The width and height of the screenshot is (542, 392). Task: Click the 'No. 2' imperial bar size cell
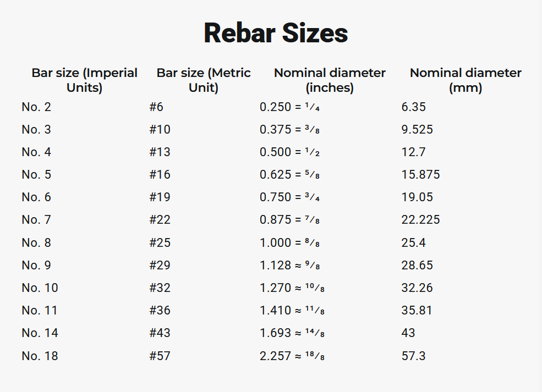coord(36,107)
